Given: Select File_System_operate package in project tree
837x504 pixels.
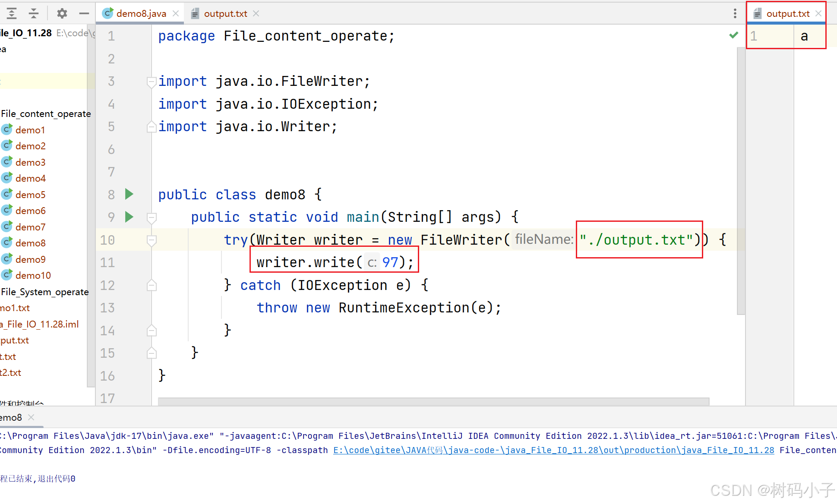Looking at the screenshot, I should pos(44,292).
